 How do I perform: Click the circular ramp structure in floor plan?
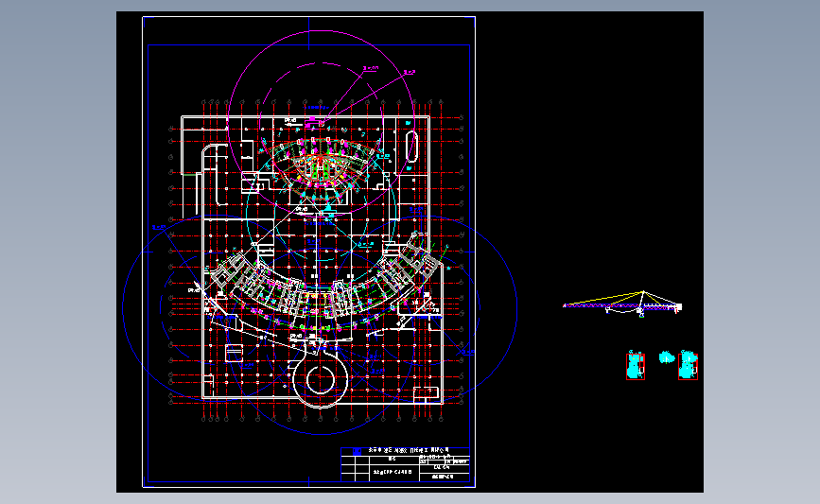click(x=320, y=379)
